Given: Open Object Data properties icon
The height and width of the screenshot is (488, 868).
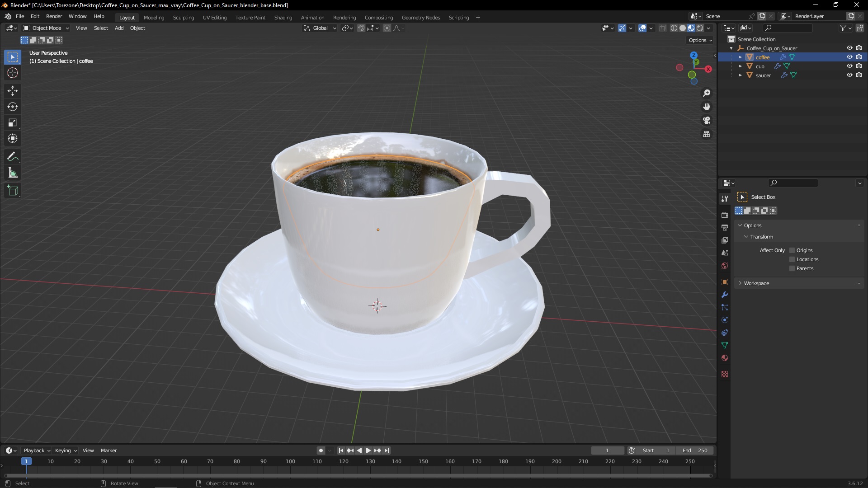Looking at the screenshot, I should (725, 345).
